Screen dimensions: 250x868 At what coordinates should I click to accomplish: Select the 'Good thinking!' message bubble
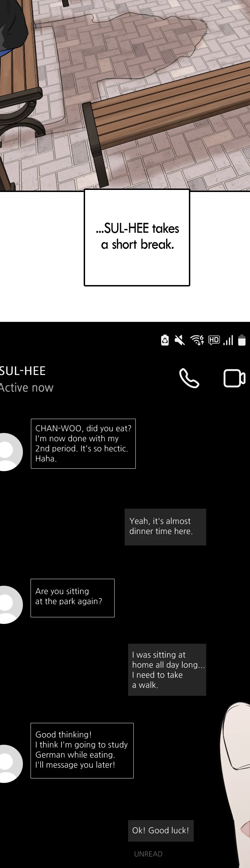click(x=82, y=751)
